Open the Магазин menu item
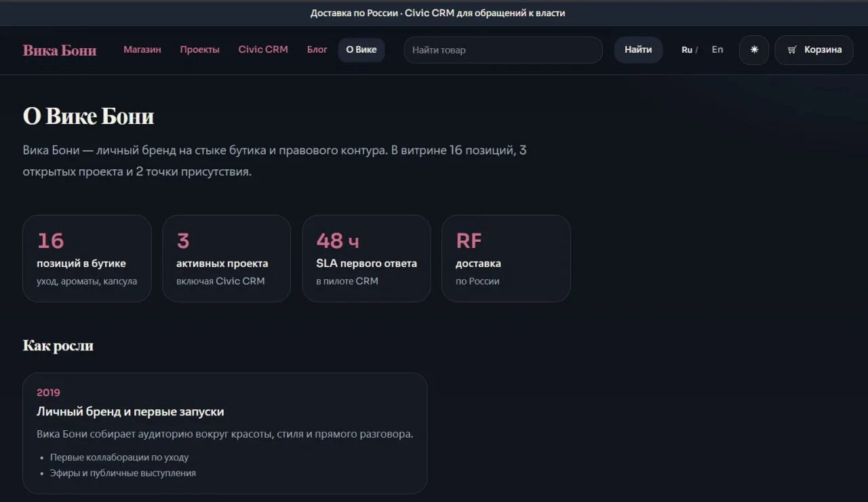868x502 pixels. 142,49
